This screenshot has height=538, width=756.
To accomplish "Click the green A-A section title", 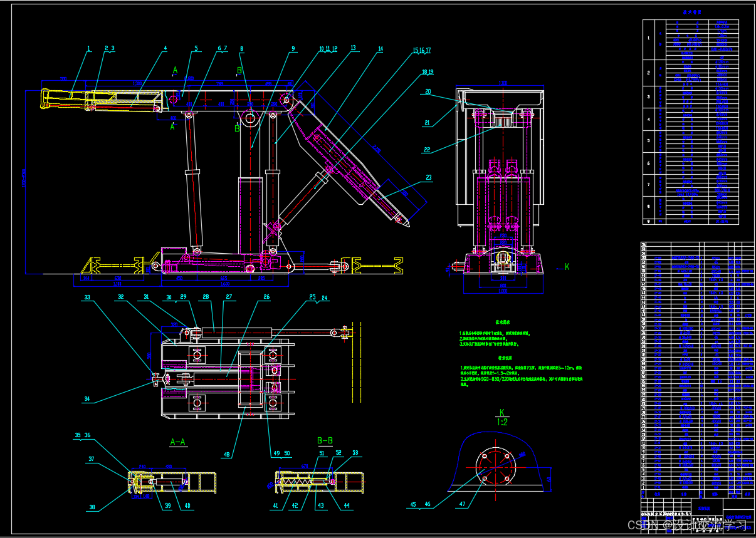I will 178,442.
